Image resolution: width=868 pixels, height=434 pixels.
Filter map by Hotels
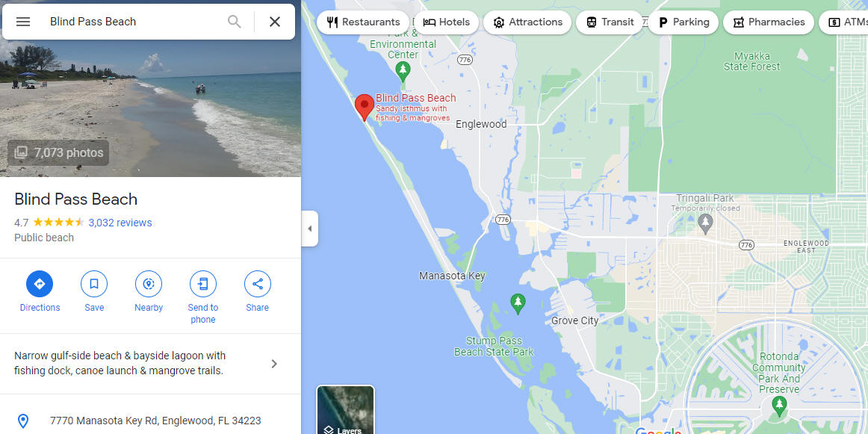[446, 22]
